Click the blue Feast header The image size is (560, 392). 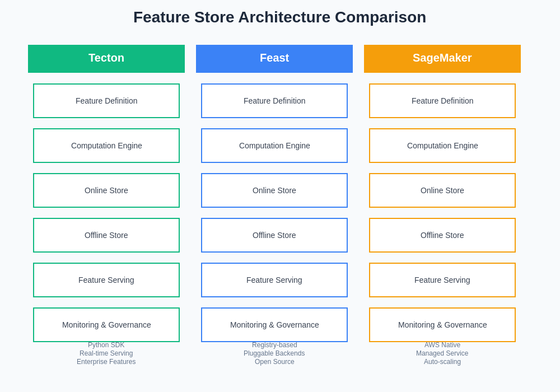(274, 58)
